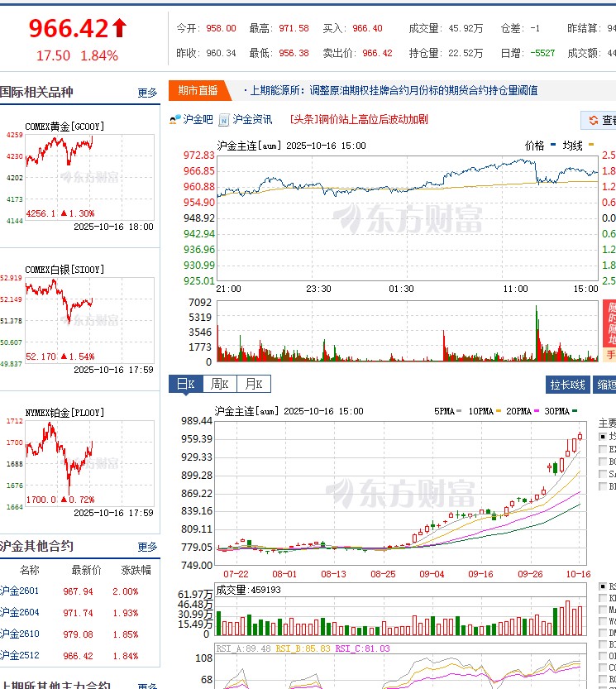616x689 pixels.
Task: Click the red up arrow beside 966.42
Action: tap(120, 29)
